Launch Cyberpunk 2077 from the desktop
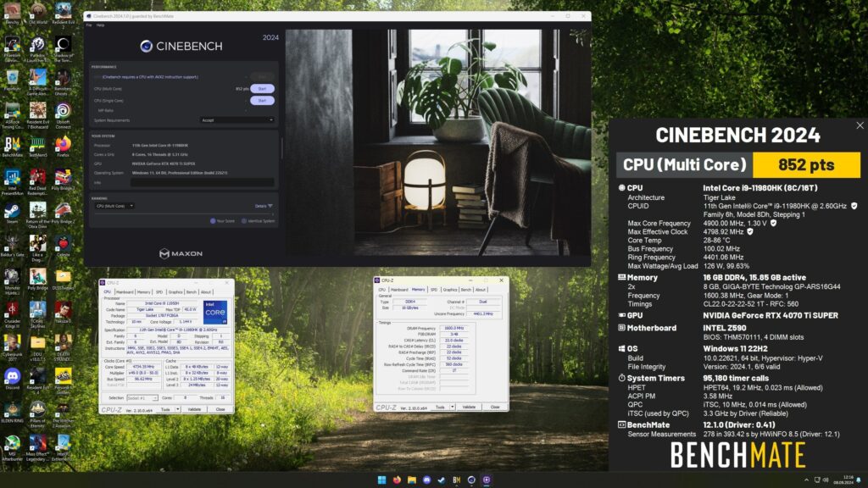The height and width of the screenshot is (488, 868). (12, 347)
